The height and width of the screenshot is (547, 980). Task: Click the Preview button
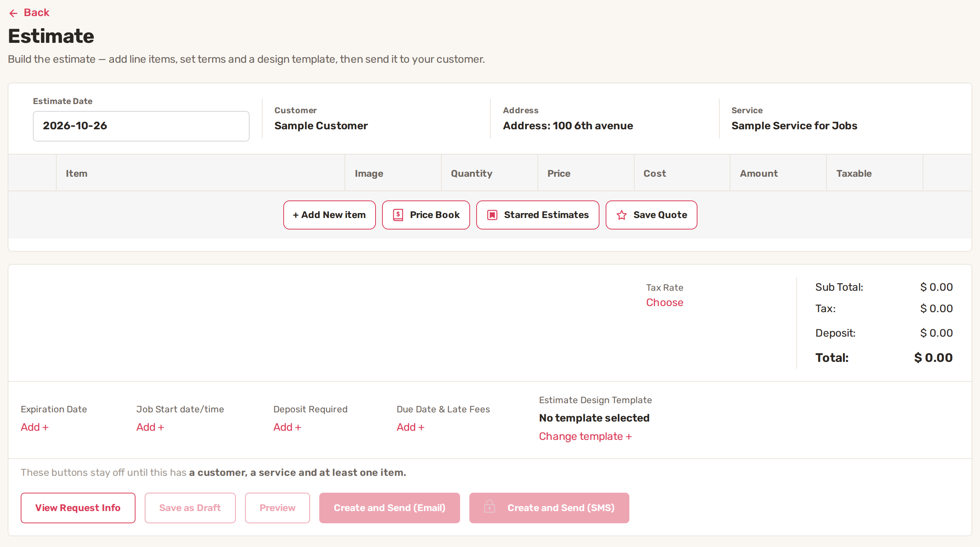pos(278,508)
